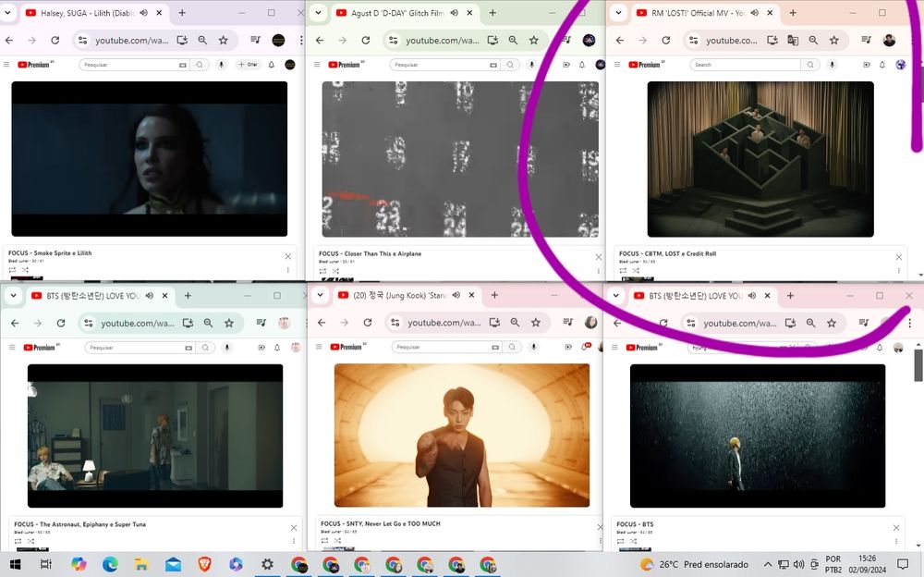Open Chrome profile avatar in RM LOST window
Screen dimensions: 924x577
pyautogui.click(x=889, y=40)
